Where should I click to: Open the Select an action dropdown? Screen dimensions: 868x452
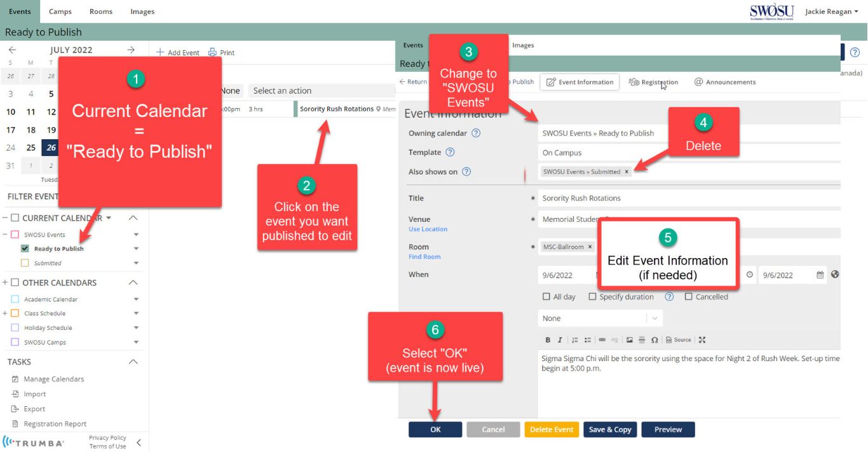321,91
